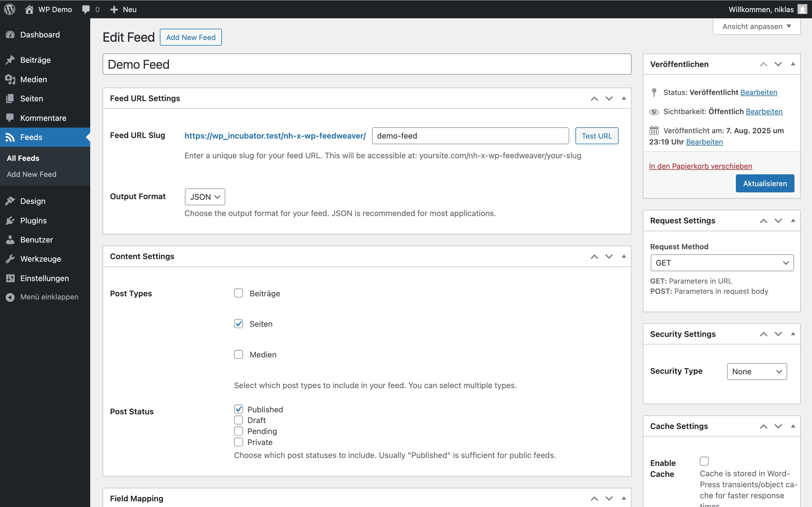
Task: Open the WP Demo home icon
Action: 29,9
